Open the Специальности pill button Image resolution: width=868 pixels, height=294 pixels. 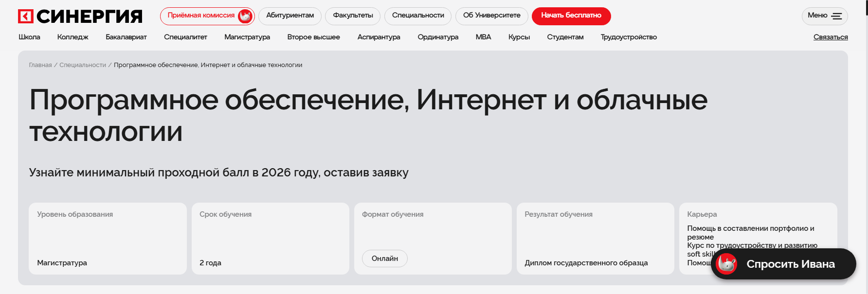click(418, 16)
